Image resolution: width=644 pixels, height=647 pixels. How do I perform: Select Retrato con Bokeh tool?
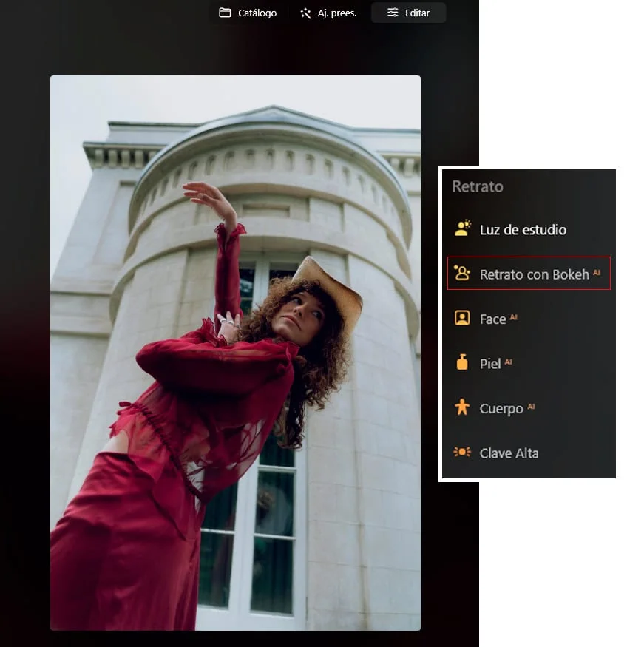click(529, 274)
